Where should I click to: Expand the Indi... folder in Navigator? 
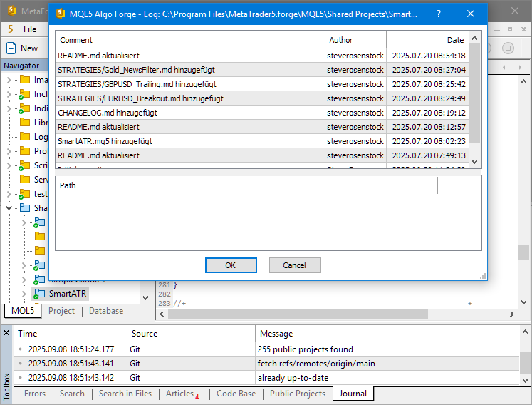(x=9, y=108)
